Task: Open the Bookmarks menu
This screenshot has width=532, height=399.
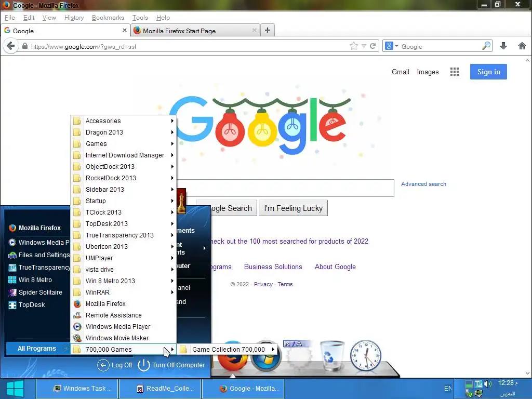Action: (108, 18)
